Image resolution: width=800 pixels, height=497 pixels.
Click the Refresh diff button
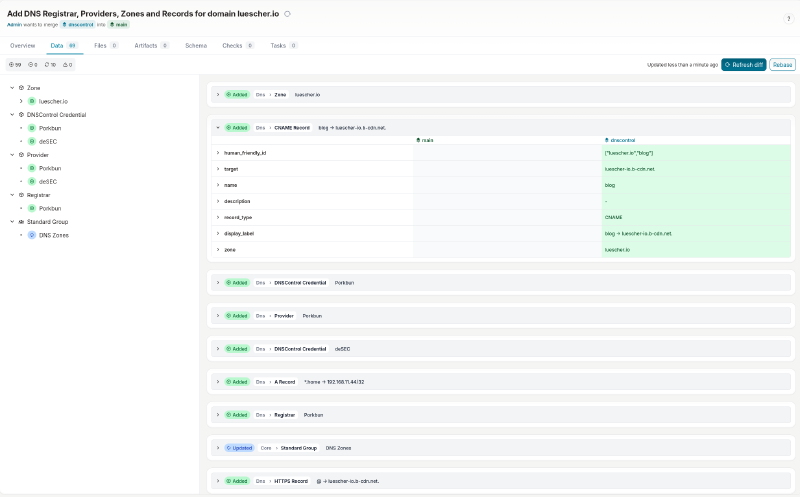(743, 65)
